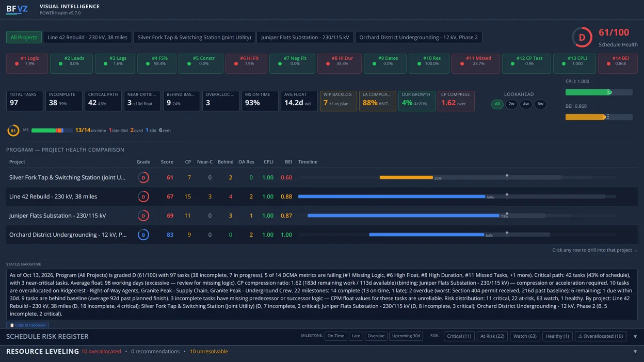Click grade B badge for Orchard District
Screen dimensions: 644x362
tap(143, 235)
